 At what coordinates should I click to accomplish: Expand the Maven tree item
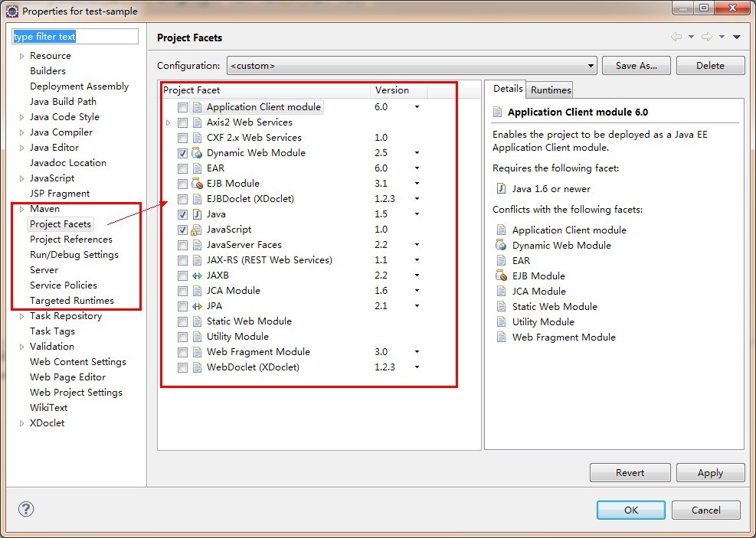pos(21,209)
